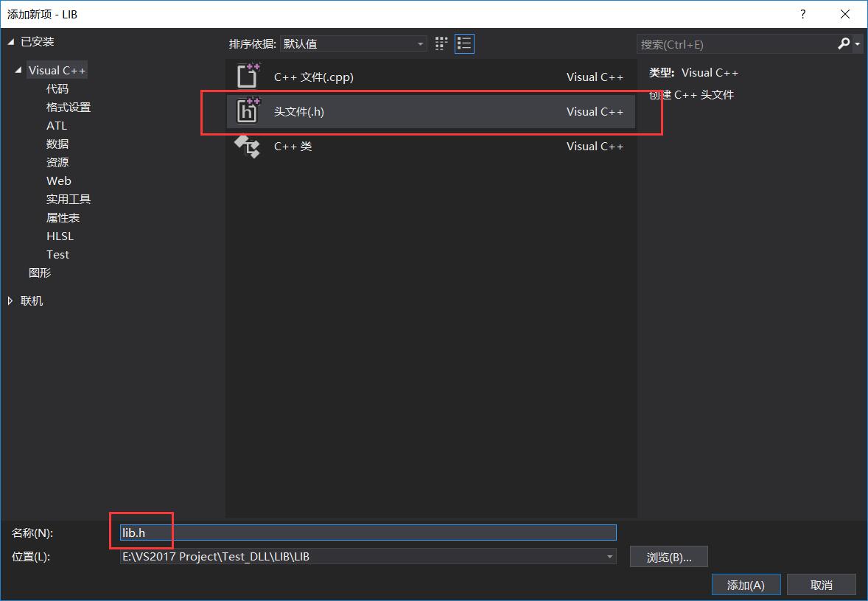This screenshot has width=868, height=601.
Task: Click the 位置(L): label
Action: pyautogui.click(x=31, y=556)
